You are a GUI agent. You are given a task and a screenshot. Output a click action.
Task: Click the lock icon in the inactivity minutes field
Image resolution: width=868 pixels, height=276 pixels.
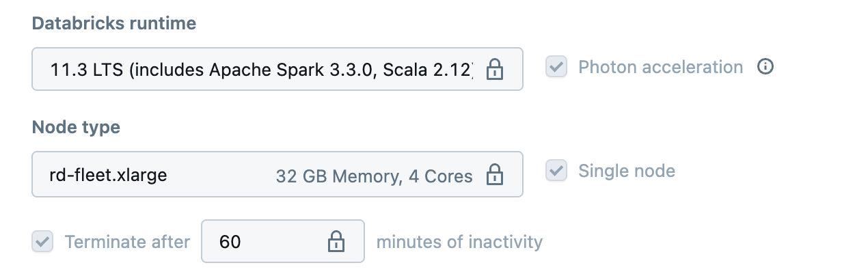pyautogui.click(x=335, y=241)
